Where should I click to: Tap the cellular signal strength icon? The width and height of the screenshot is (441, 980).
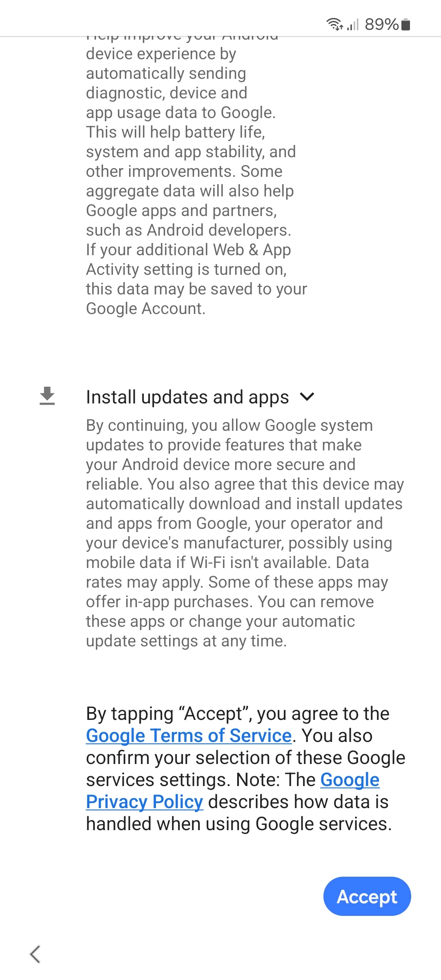[353, 24]
